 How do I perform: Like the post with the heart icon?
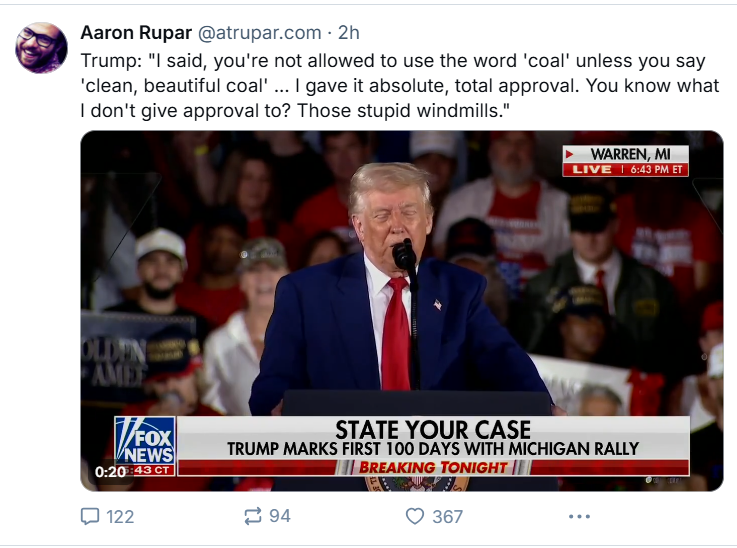pos(415,516)
